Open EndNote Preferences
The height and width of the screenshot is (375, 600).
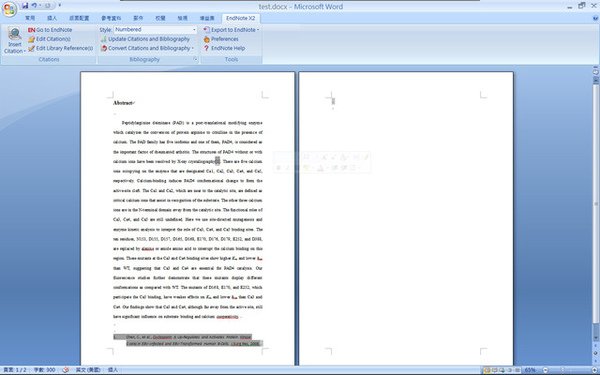221,39
